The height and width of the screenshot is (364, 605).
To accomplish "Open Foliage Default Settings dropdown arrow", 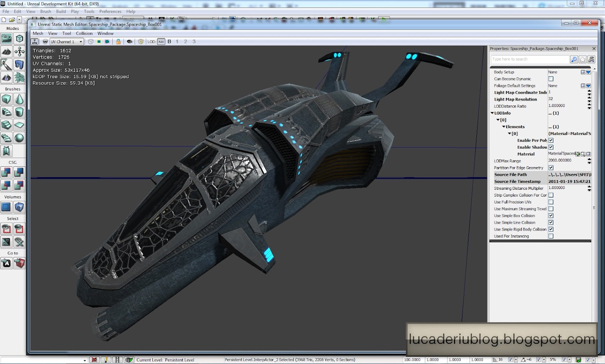I will coord(588,86).
